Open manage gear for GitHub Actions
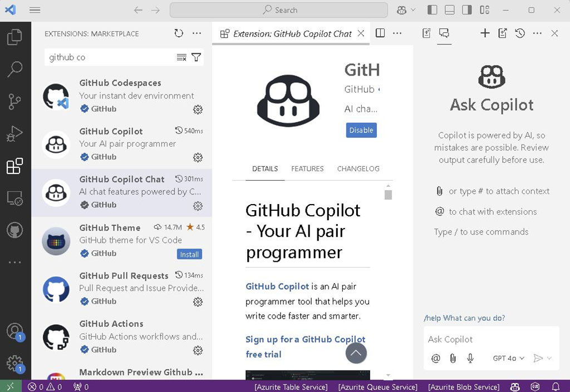The width and height of the screenshot is (570, 392). click(198, 350)
